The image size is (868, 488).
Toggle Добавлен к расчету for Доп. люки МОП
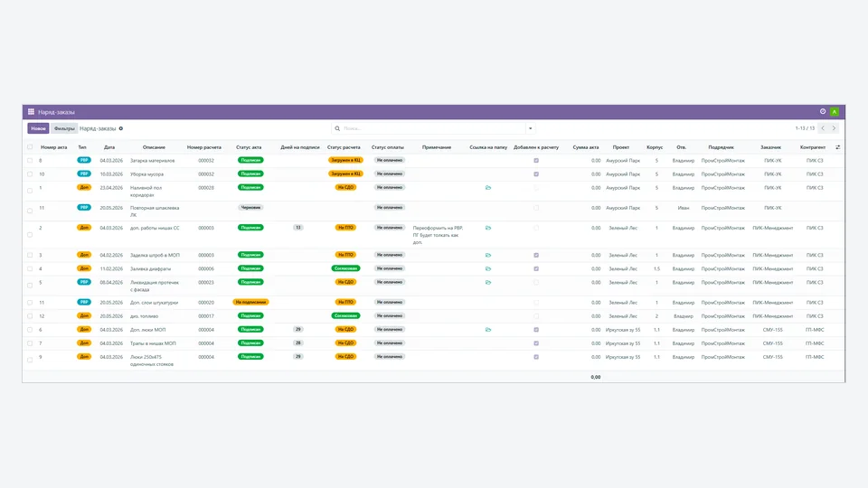pos(536,330)
